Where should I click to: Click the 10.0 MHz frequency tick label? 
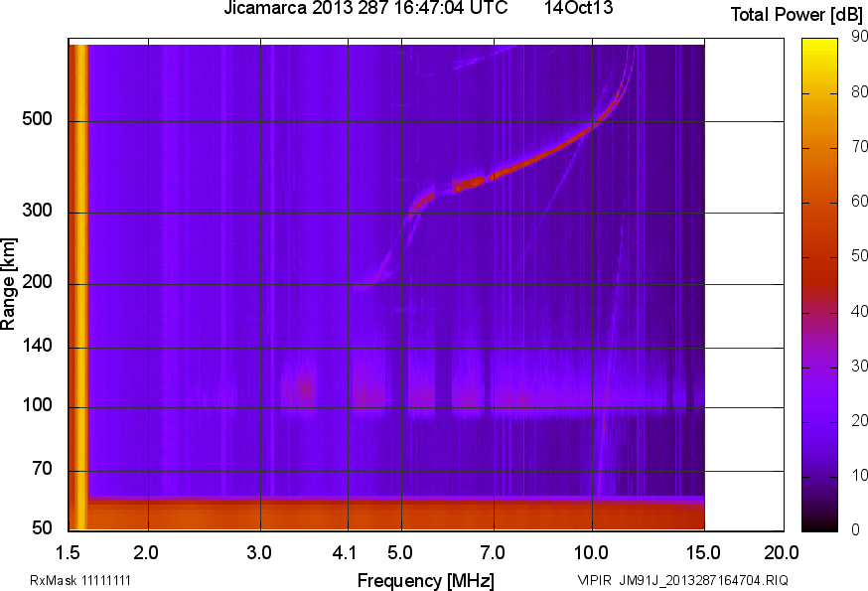click(x=591, y=553)
